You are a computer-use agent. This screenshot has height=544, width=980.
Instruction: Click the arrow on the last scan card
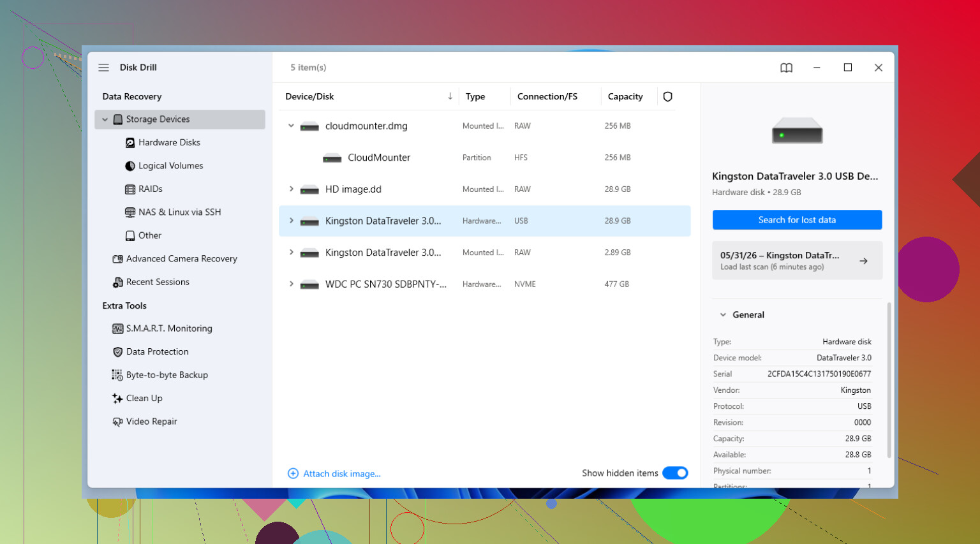(863, 261)
